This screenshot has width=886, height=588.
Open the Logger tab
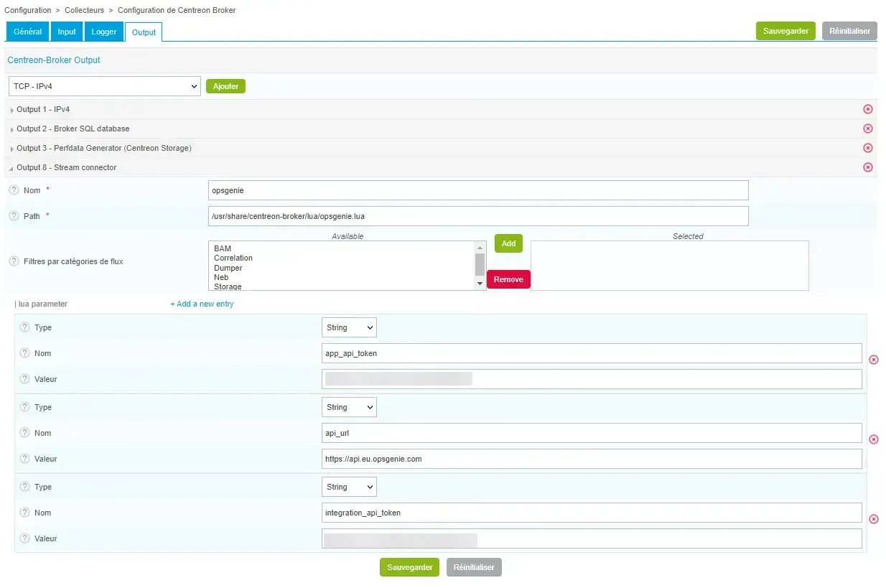point(104,32)
